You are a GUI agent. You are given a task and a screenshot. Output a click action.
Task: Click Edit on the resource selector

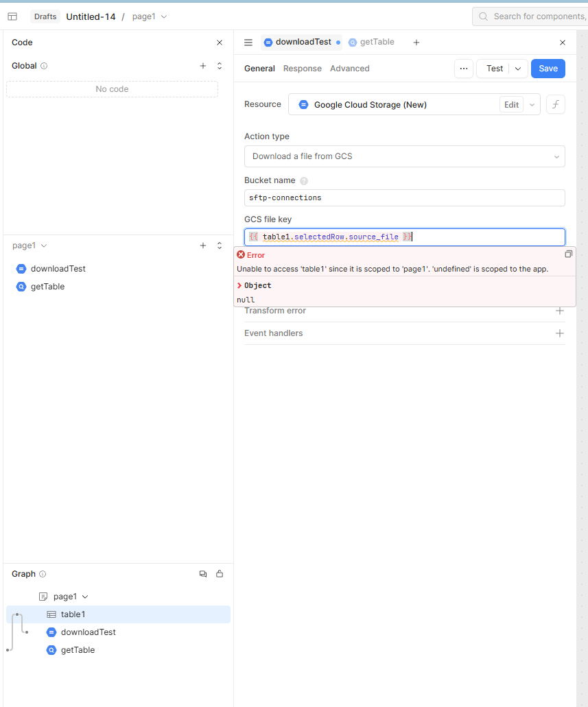click(x=511, y=105)
